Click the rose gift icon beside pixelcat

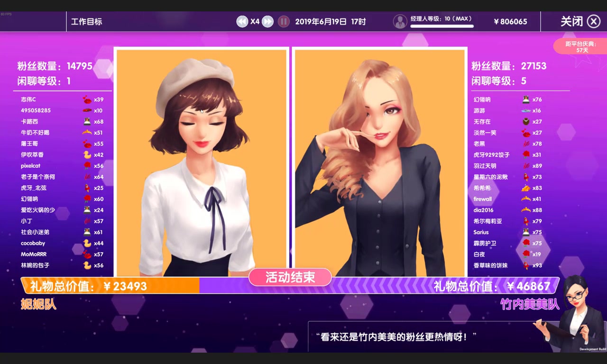[87, 166]
